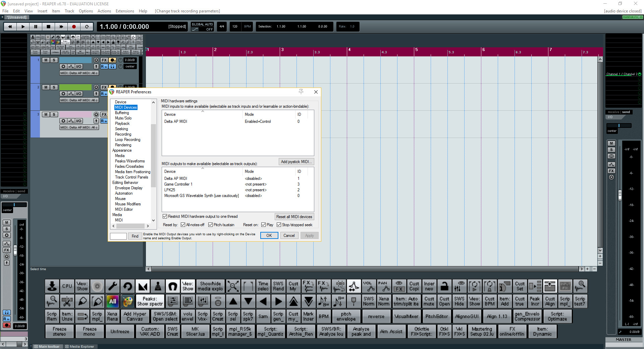The width and height of the screenshot is (644, 349).
Task: Toggle the Pitch/sustain checkbox
Action: click(211, 225)
